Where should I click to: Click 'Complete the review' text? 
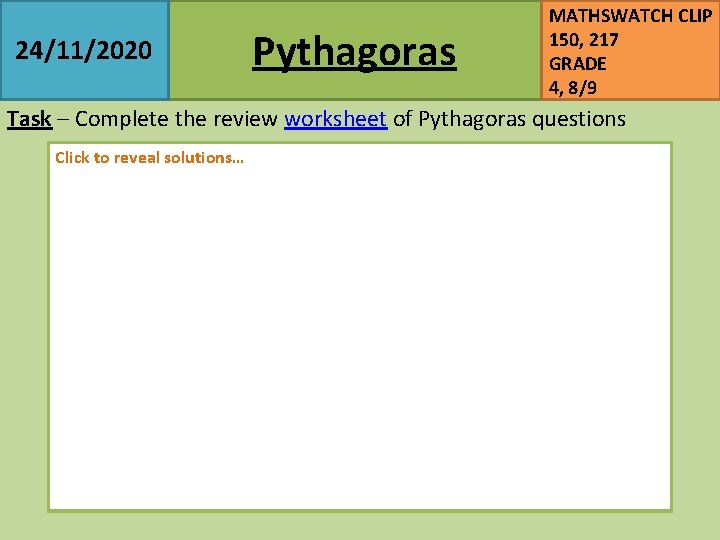[x=176, y=119]
